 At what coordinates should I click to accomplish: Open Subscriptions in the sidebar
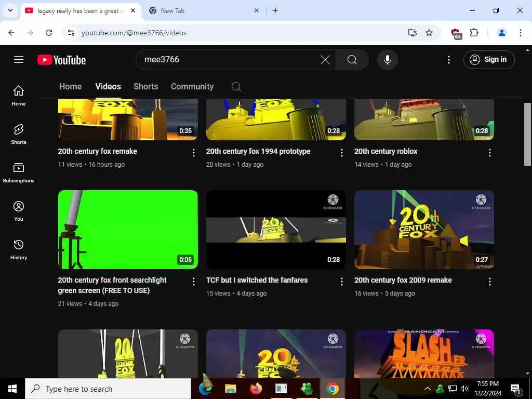click(x=19, y=172)
